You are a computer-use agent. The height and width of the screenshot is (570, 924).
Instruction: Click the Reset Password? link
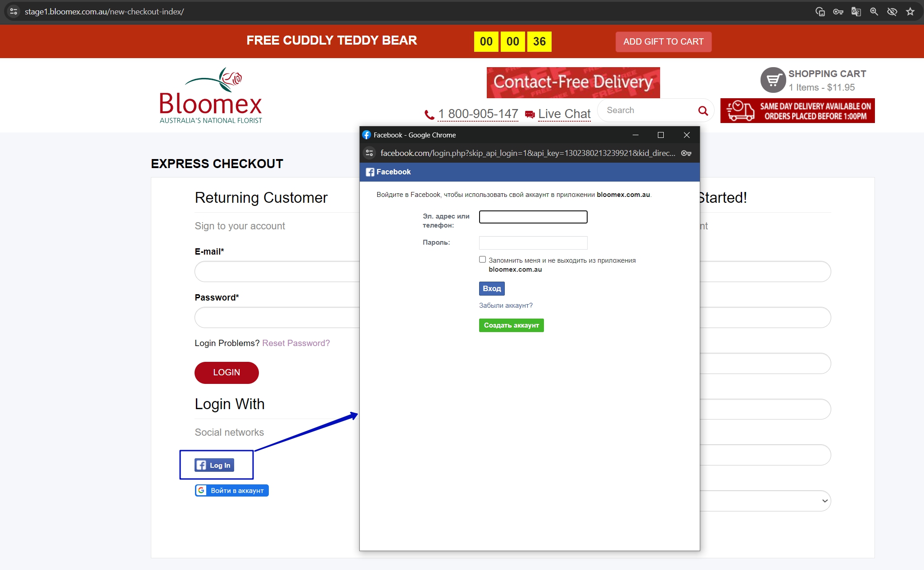tap(296, 343)
